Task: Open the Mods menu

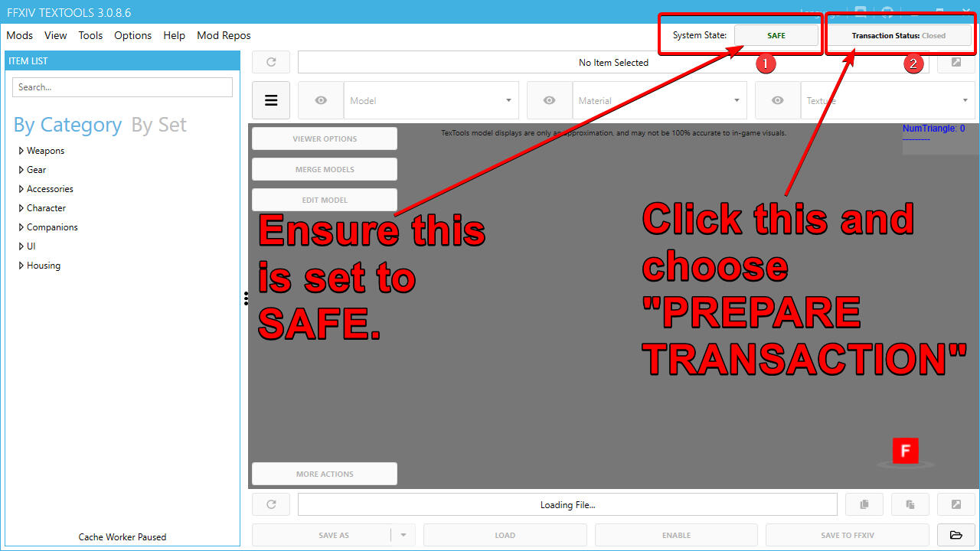Action: (x=19, y=35)
